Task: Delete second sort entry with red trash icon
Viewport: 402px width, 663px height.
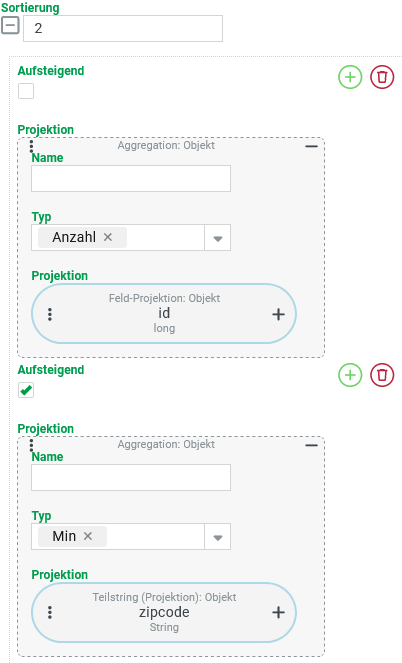Action: [x=382, y=375]
